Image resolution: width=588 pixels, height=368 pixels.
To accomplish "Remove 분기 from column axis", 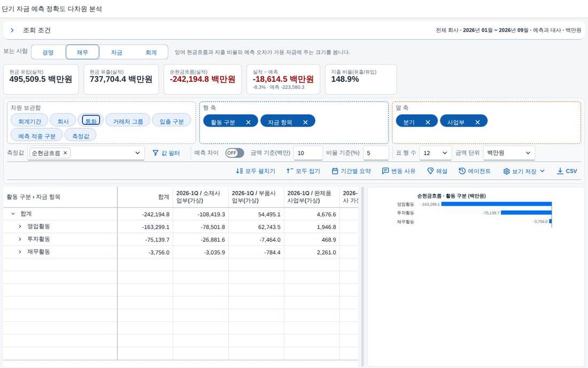I will click(x=428, y=122).
